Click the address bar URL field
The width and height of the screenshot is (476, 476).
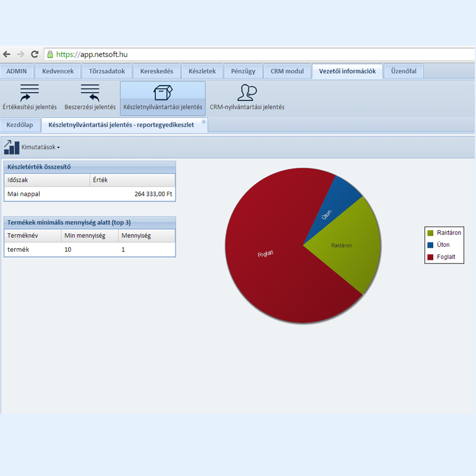(x=238, y=54)
